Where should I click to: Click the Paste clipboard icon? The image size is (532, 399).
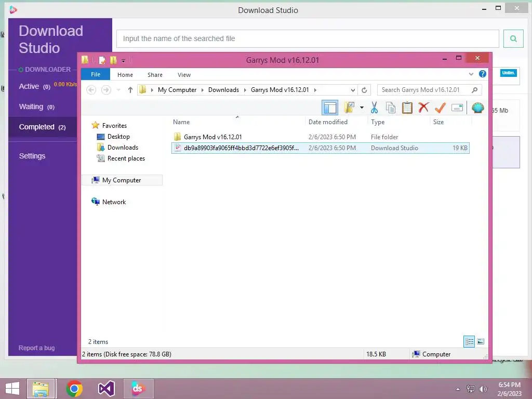[407, 108]
